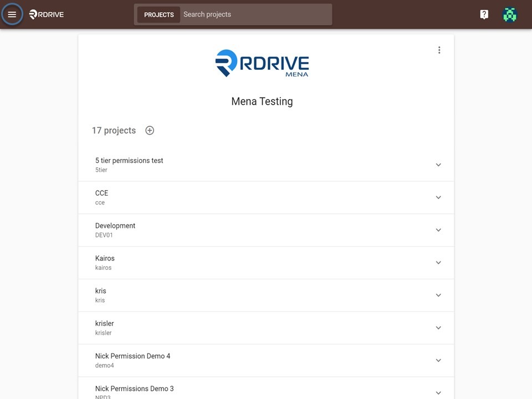Viewport: 532px width, 399px height.
Task: Select Nick Permissions Demo 3 project name
Action: pyautogui.click(x=134, y=388)
